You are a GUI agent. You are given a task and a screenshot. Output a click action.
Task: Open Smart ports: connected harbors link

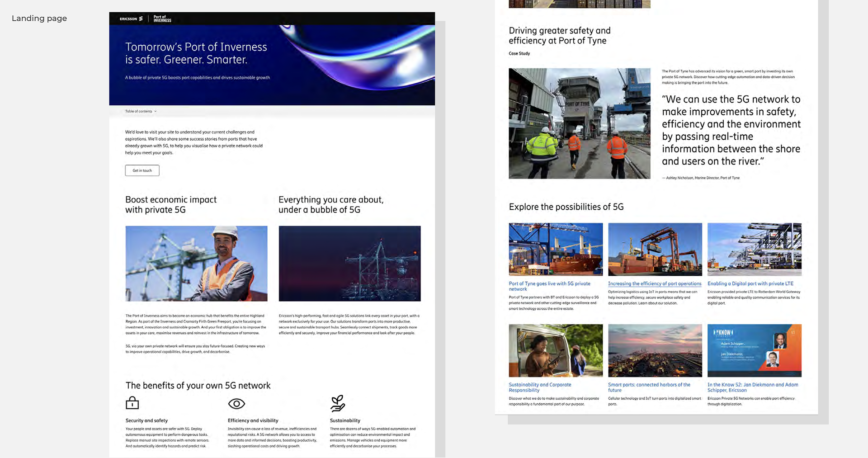point(649,387)
